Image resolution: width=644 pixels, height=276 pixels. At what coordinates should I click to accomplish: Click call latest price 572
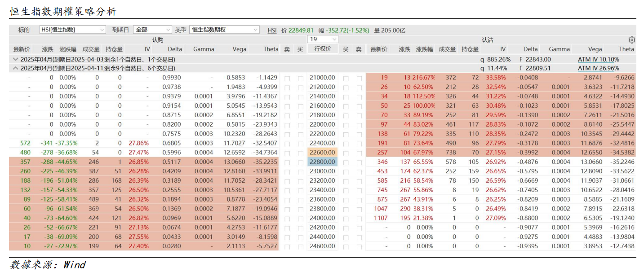click(25, 143)
